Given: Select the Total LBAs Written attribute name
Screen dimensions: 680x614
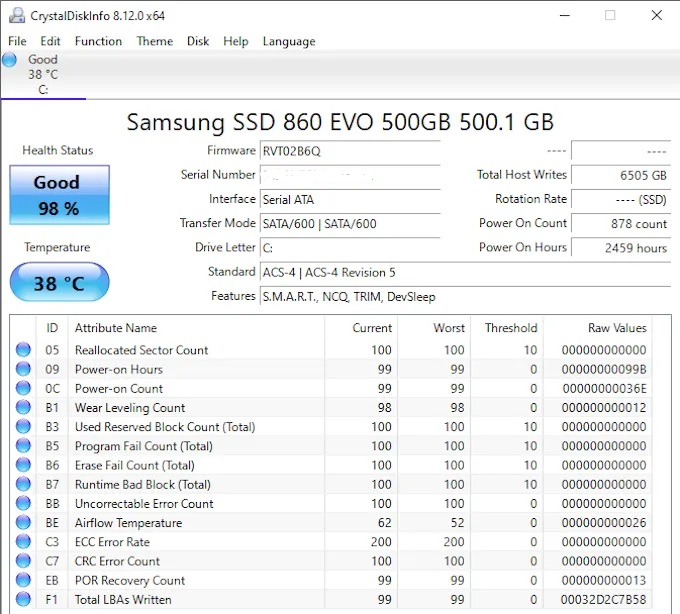Looking at the screenshot, I should pyautogui.click(x=123, y=600).
